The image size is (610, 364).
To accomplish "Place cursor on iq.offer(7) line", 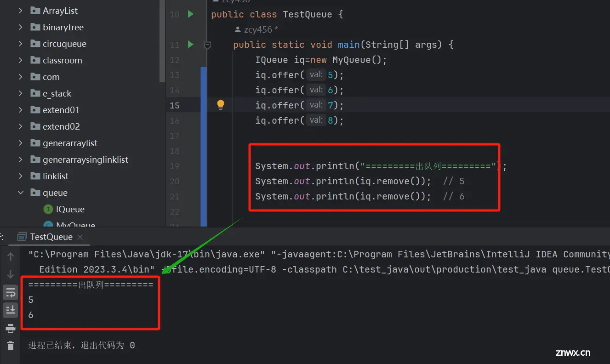I will pos(299,105).
